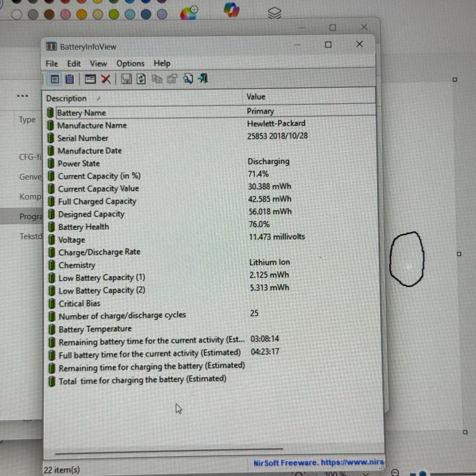Click the green Refresh toolbar icon
Screen dimensions: 476x476
click(141, 79)
